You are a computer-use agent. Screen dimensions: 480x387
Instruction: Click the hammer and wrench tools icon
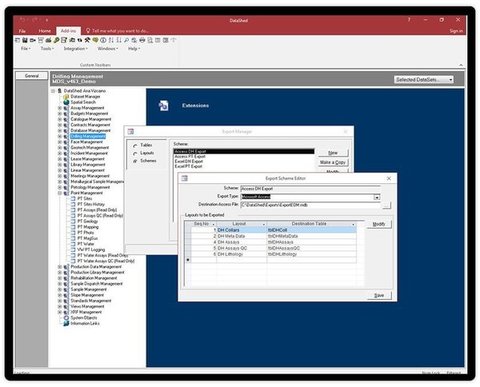87,40
